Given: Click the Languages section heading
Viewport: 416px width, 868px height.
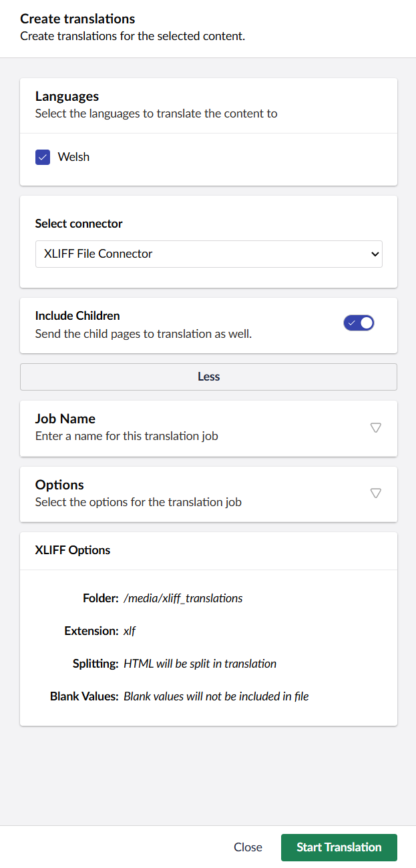Looking at the screenshot, I should tap(67, 97).
